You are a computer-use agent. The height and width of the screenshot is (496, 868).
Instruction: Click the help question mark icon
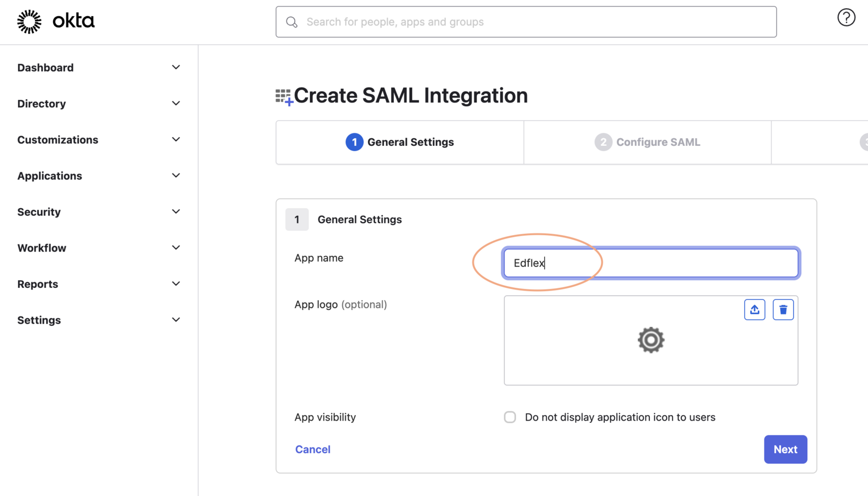coord(846,17)
